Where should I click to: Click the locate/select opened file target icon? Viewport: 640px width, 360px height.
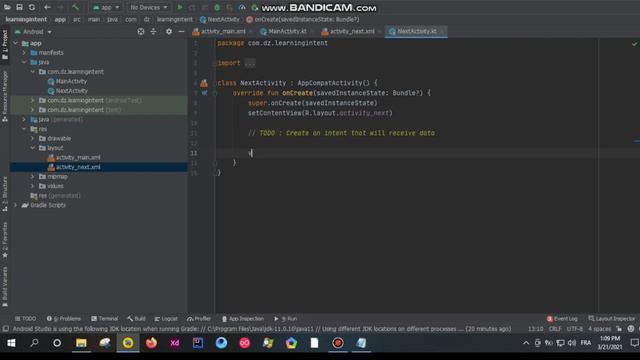[141, 31]
